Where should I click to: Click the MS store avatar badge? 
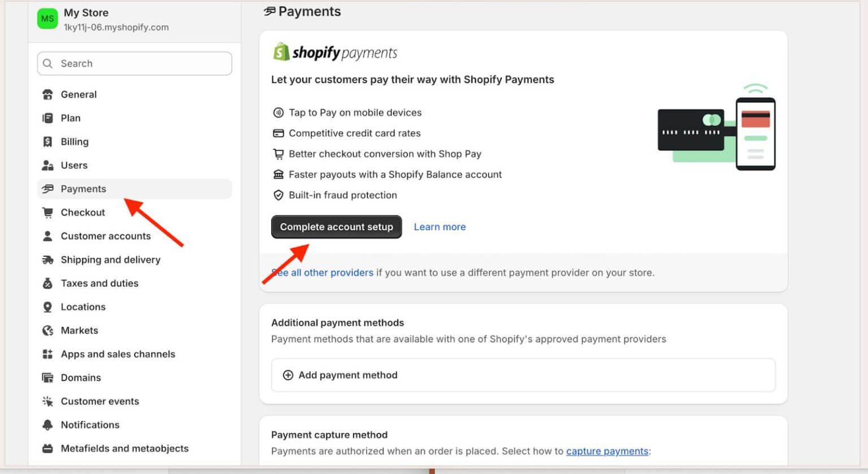47,18
